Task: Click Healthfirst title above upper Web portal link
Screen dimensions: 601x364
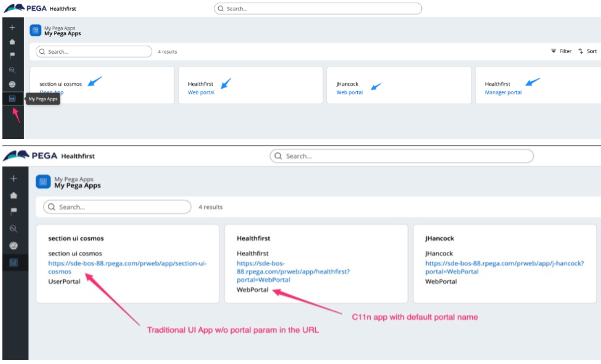Action: pos(200,84)
